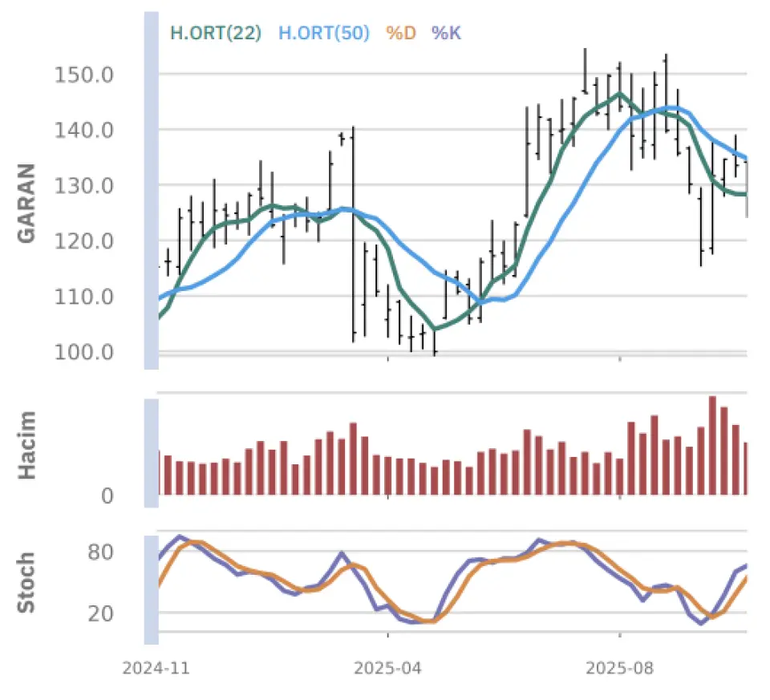Select the 2025-04 date label
The height and width of the screenshot is (700, 770).
point(388,668)
